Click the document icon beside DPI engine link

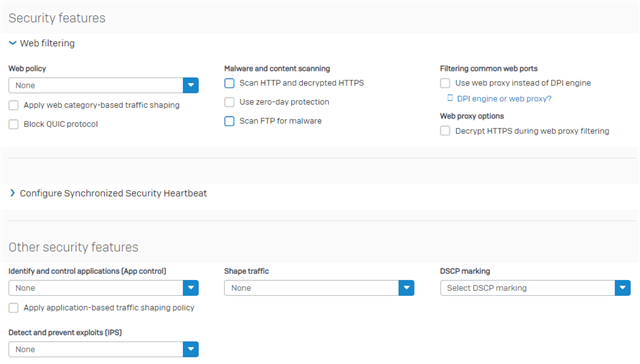[x=450, y=98]
